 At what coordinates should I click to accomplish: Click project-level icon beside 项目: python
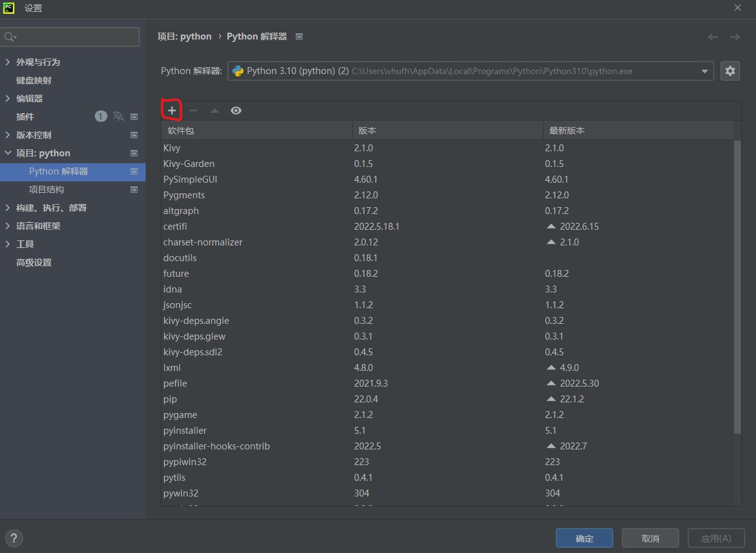134,153
